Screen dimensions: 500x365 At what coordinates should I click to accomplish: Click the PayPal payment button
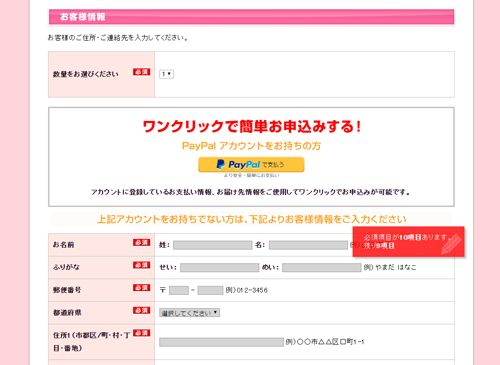[x=251, y=164]
